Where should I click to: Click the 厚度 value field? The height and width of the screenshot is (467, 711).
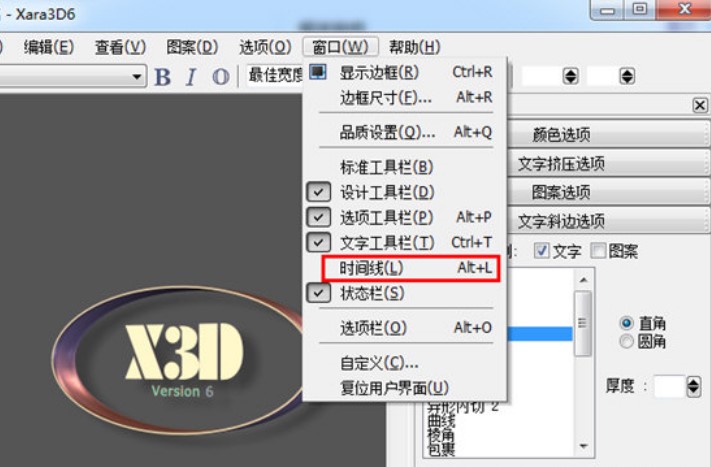coord(669,386)
